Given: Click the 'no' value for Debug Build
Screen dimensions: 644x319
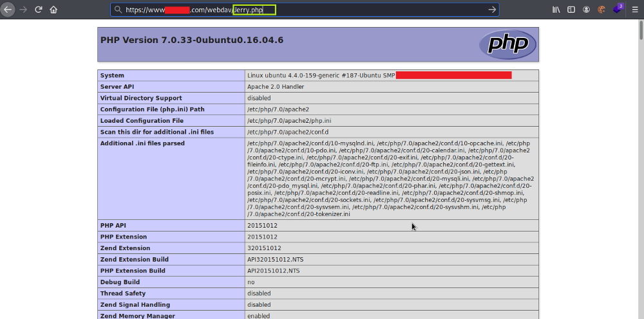Looking at the screenshot, I should coord(251,282).
